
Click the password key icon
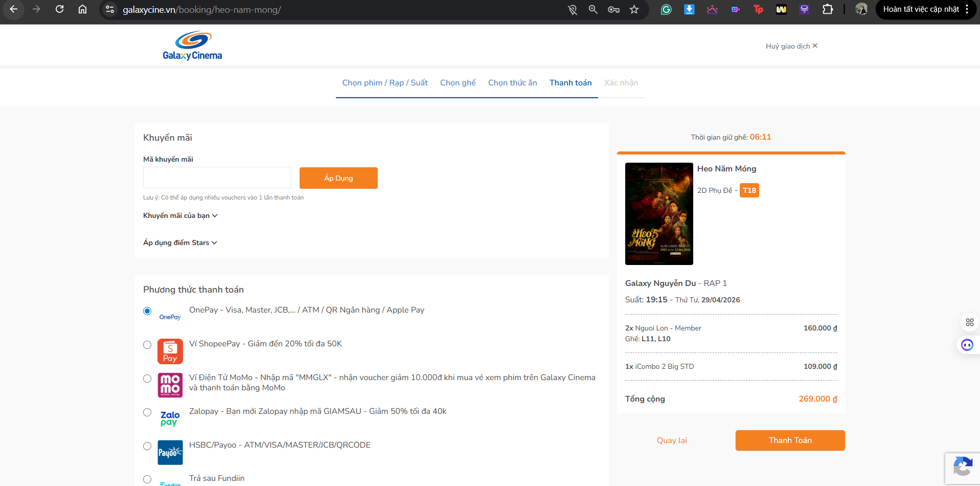tap(613, 9)
